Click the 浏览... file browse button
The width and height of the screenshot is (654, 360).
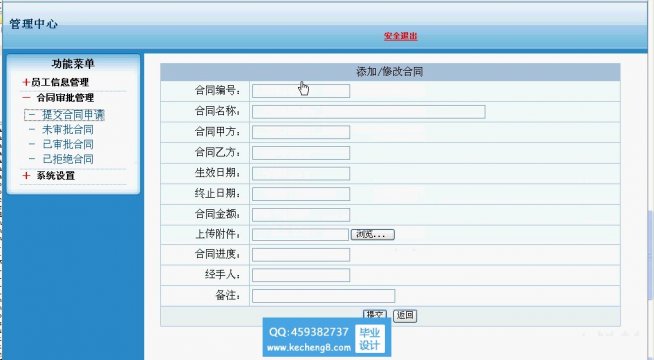click(372, 234)
